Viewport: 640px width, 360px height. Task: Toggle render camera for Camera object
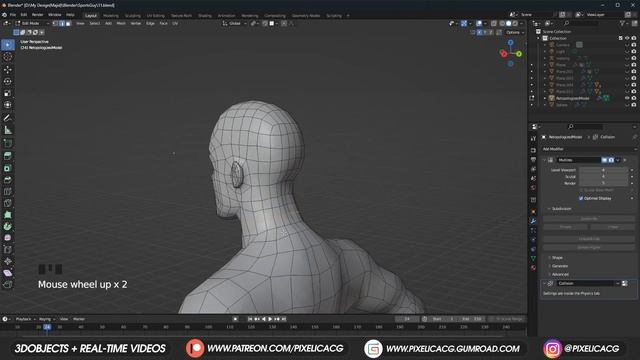634,45
